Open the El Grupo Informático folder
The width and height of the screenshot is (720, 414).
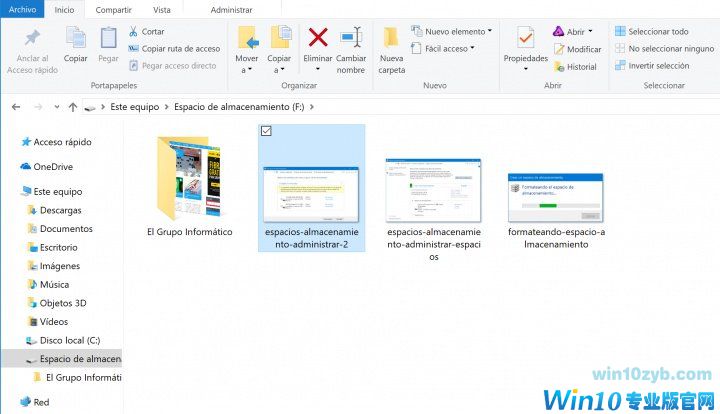click(x=190, y=186)
